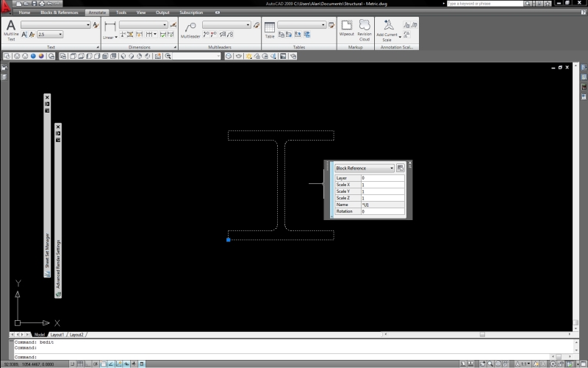Click the Realistic visual style blue sphere
588x368 pixels.
[x=33, y=56]
